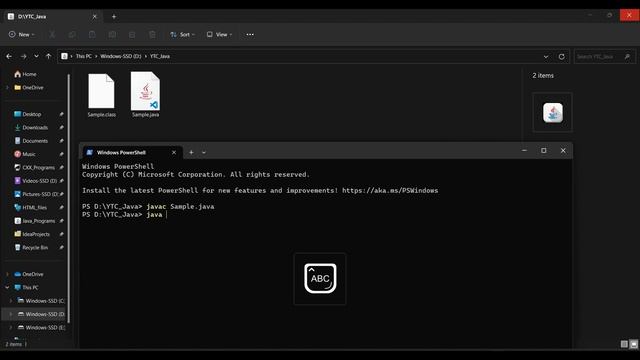Open the top OneDrive folder in navigation pane

tap(29, 87)
